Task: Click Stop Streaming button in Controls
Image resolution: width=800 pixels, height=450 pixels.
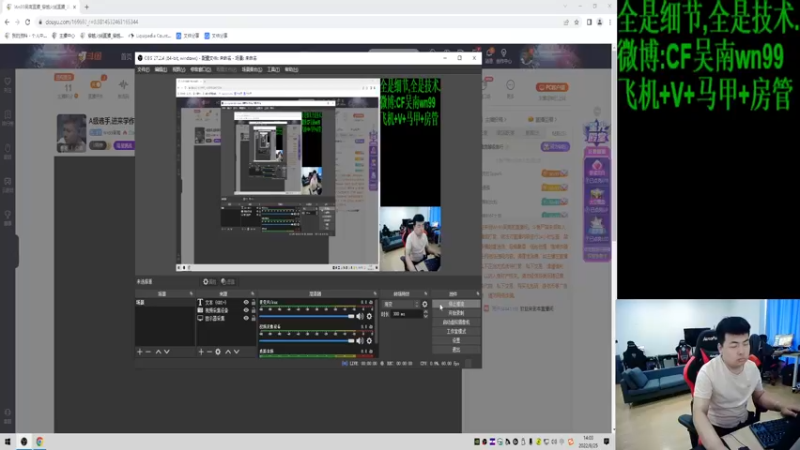Action: [456, 304]
